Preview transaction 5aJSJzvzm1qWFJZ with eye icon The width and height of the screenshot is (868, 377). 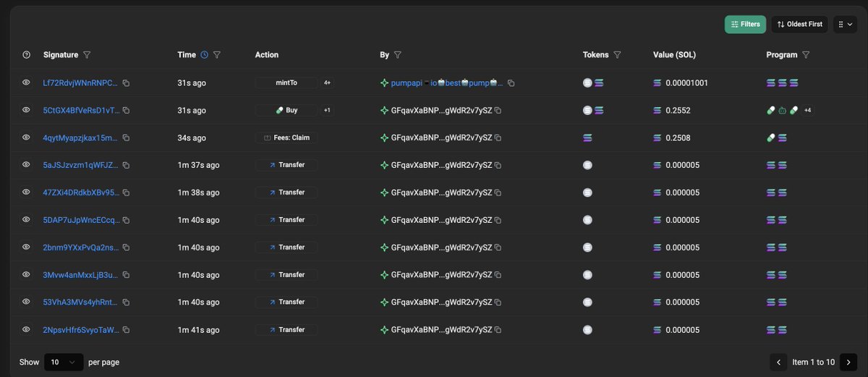click(26, 165)
